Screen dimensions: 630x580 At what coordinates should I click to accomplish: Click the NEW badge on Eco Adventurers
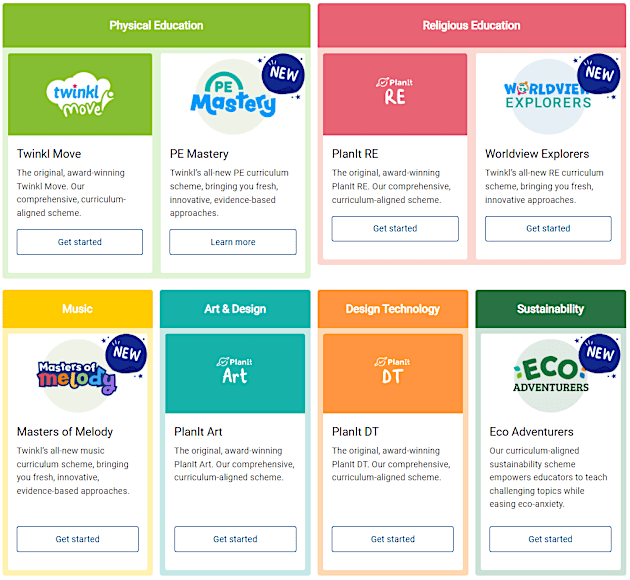point(599,354)
